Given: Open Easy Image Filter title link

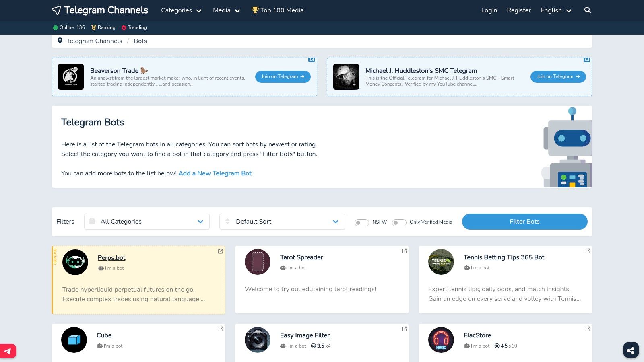Looking at the screenshot, I should point(305,335).
